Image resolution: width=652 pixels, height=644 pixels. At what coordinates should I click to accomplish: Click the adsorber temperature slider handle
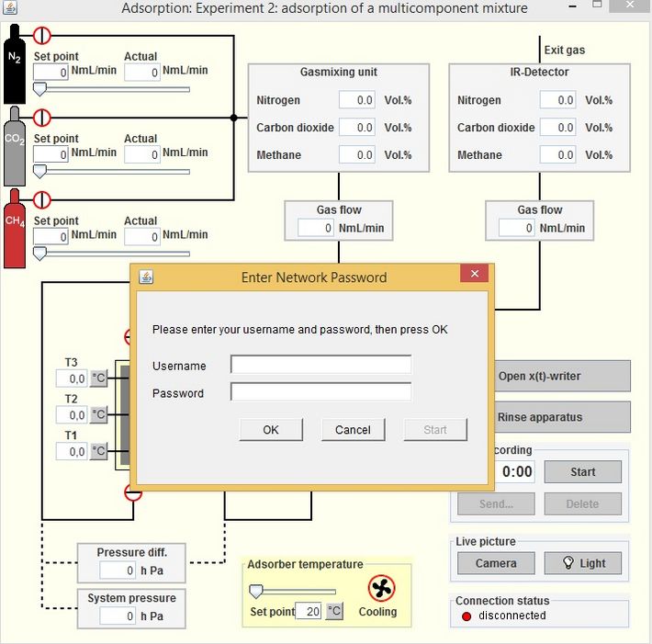coord(257,591)
